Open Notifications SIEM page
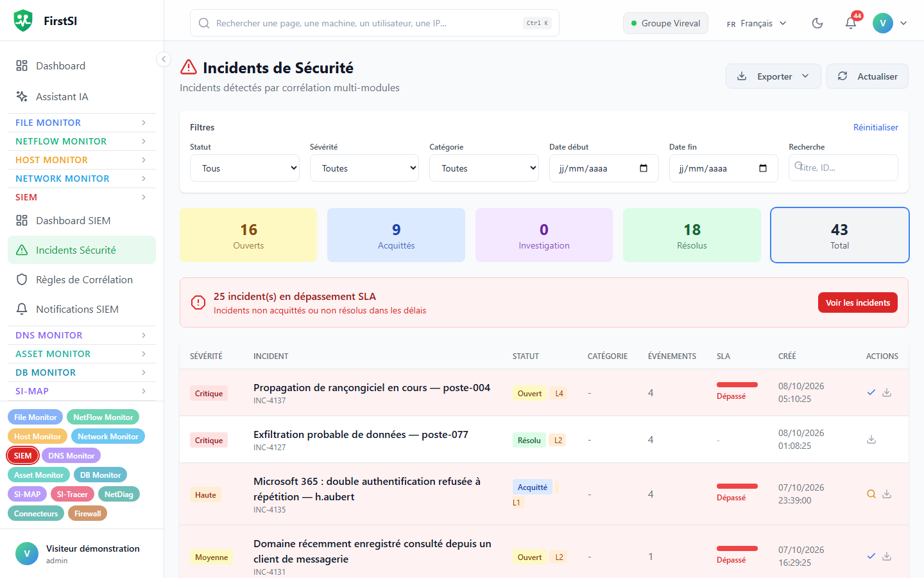Image resolution: width=924 pixels, height=578 pixels. [x=81, y=309]
